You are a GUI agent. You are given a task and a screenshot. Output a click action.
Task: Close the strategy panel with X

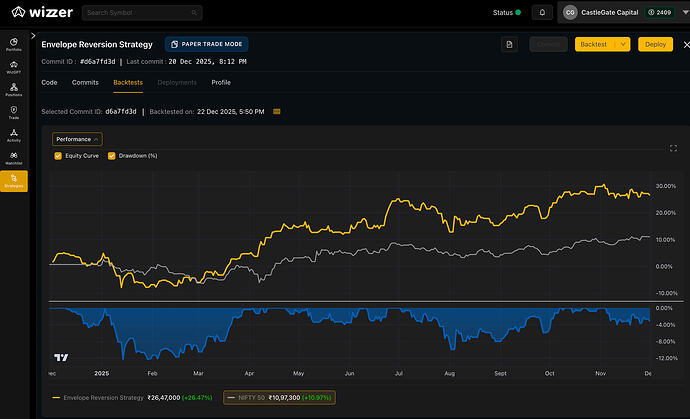tap(686, 44)
